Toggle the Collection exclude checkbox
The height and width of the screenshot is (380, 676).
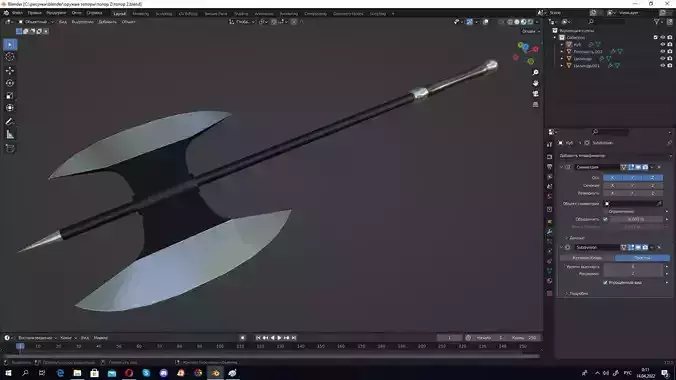(656, 38)
